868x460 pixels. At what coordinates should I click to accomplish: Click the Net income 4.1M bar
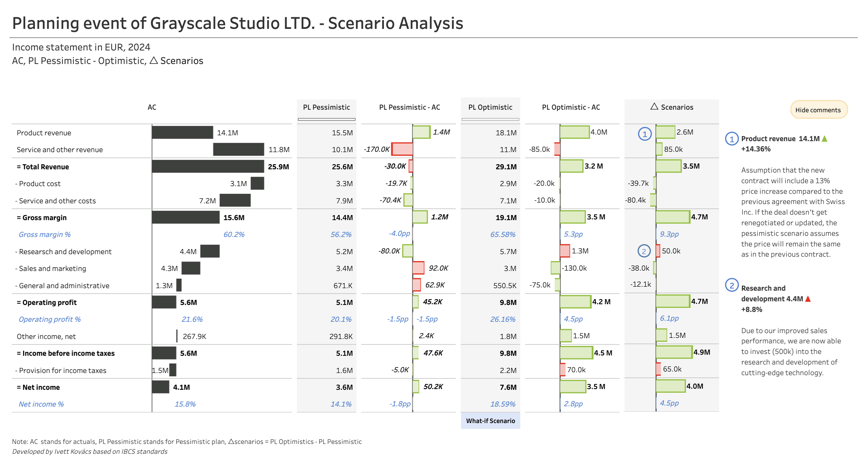point(161,387)
